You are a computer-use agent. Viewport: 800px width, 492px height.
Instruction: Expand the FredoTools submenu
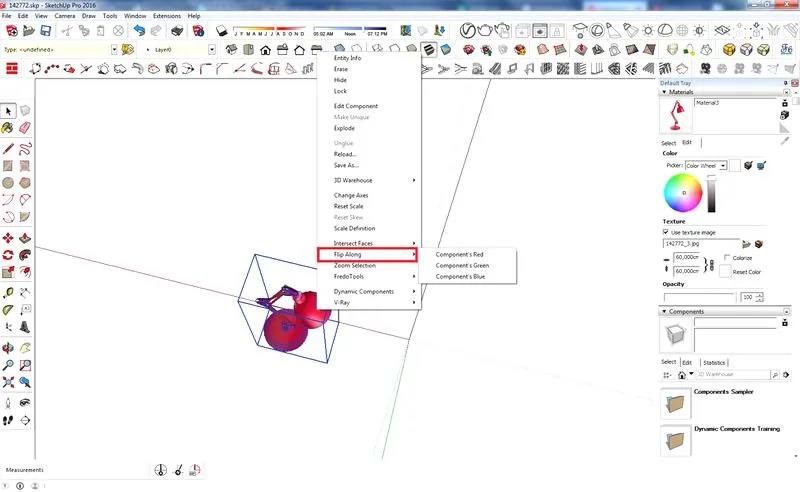(368, 277)
